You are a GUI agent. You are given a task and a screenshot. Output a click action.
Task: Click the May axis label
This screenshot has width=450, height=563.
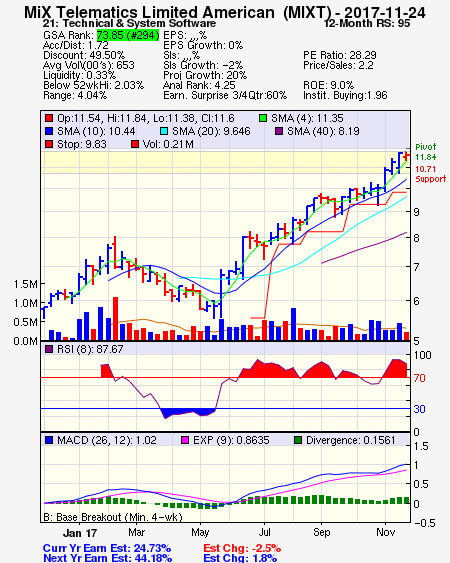pos(200,532)
